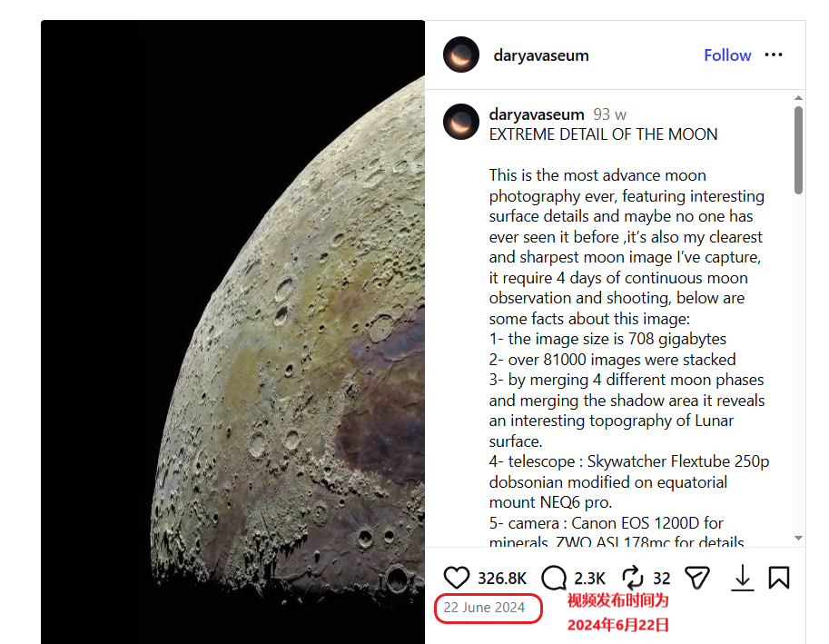Click the caption scrollbar thumb
Viewport: 829px width, 644px height.
tap(798, 150)
